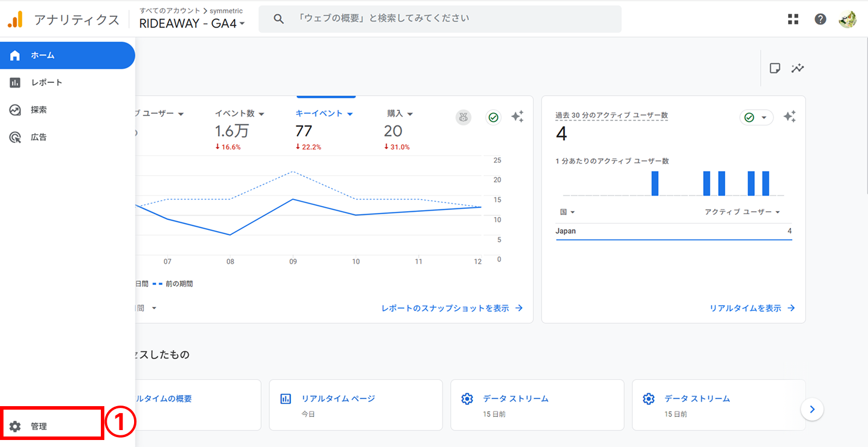Click the symmetric account breadcrumb

tap(226, 11)
